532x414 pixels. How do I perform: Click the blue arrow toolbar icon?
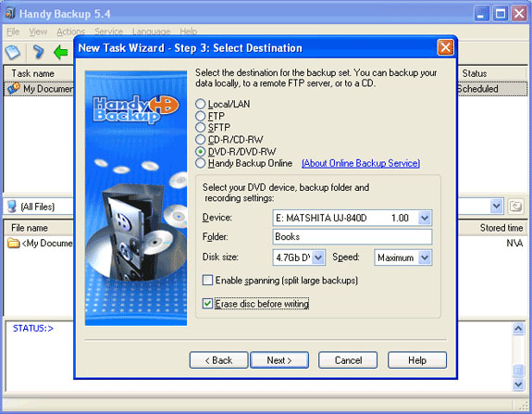(38, 52)
